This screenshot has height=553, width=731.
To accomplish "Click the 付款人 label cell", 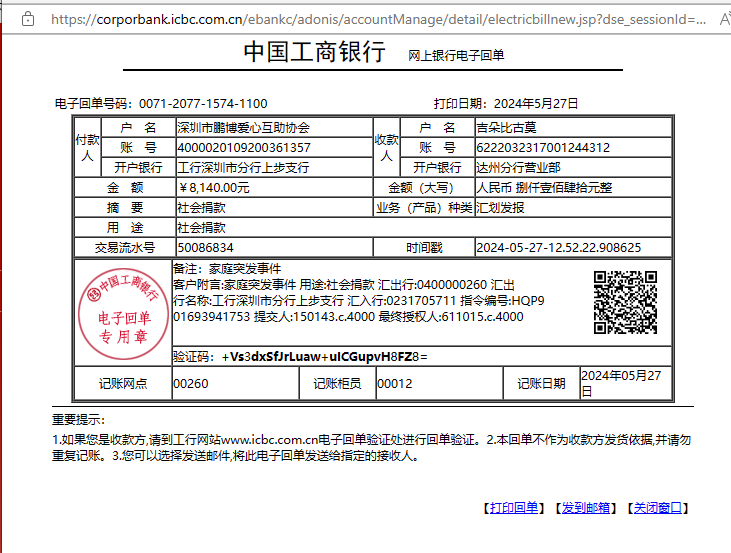I will 88,147.
